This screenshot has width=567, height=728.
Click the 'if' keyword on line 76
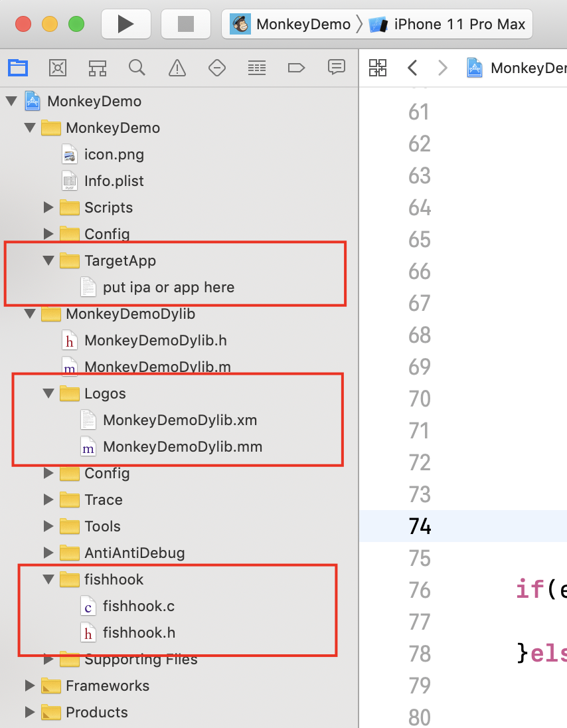tap(529, 589)
